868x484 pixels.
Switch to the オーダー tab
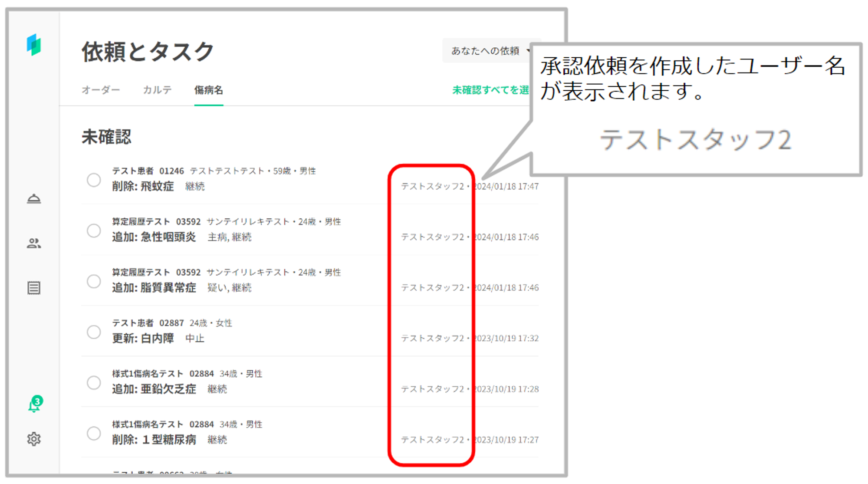tap(101, 90)
